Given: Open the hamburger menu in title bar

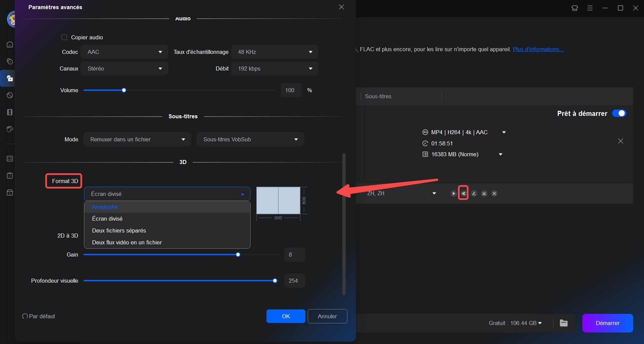Looking at the screenshot, I should (590, 8).
